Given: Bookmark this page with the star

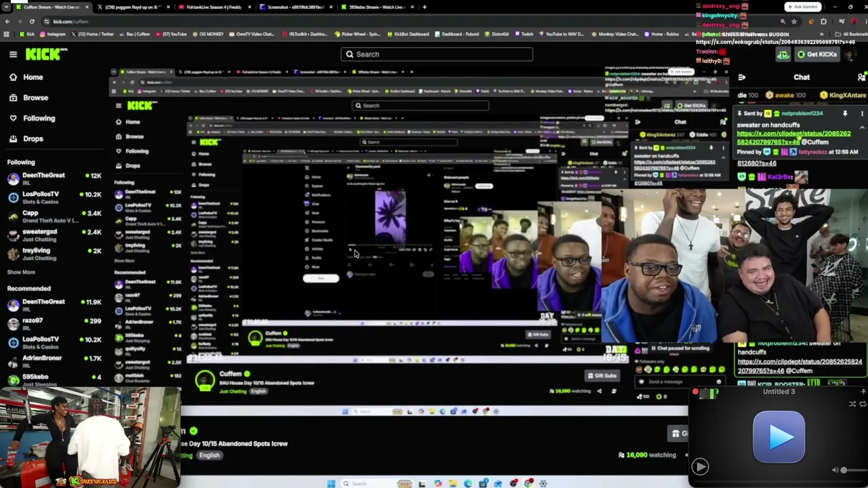Looking at the screenshot, I should (794, 22).
